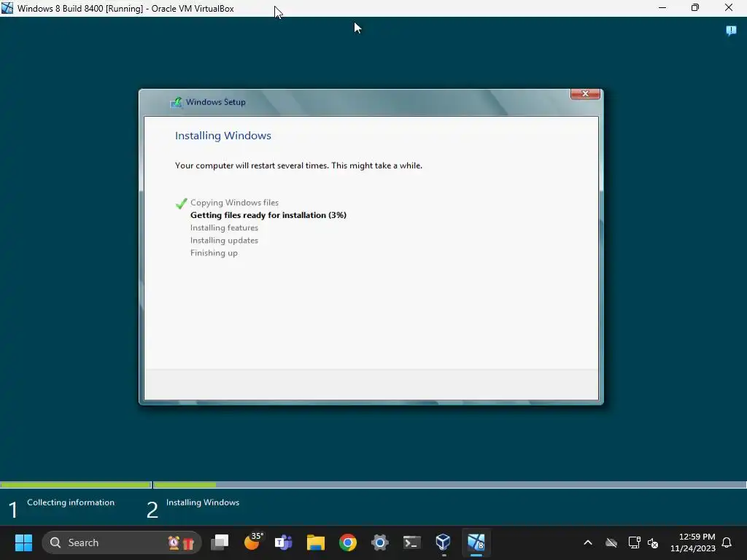Restore down the VirtualBox window
This screenshot has height=560, width=747.
[x=695, y=8]
